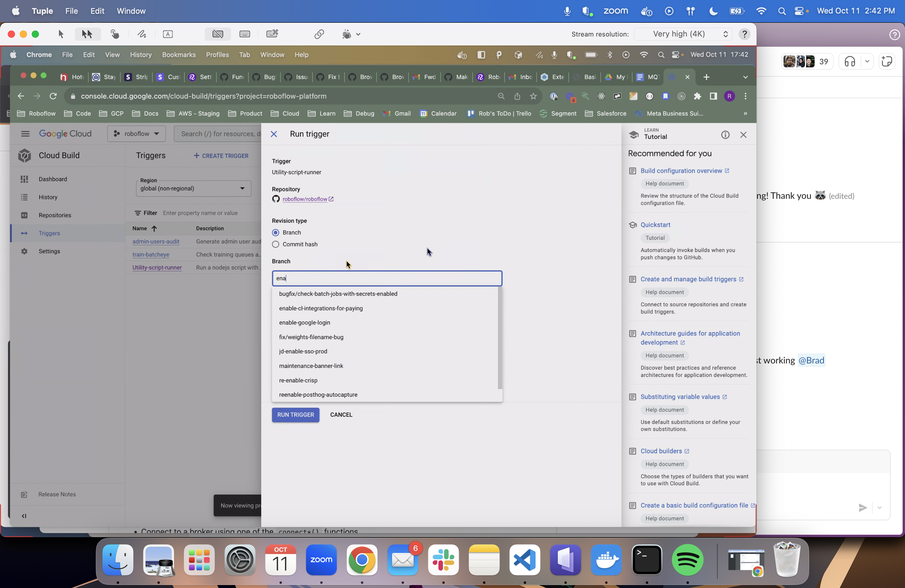Click the RUN TRIGGER button
This screenshot has width=905, height=588.
[x=295, y=415]
